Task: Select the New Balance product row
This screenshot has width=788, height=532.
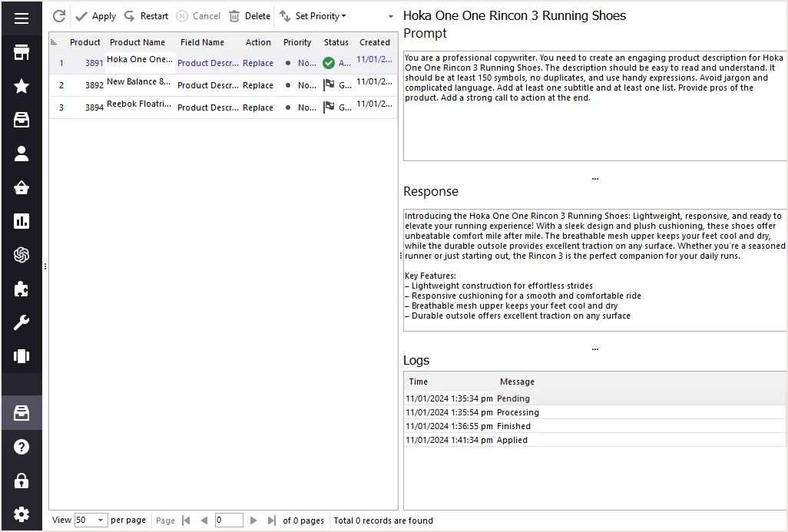Action: pyautogui.click(x=138, y=85)
